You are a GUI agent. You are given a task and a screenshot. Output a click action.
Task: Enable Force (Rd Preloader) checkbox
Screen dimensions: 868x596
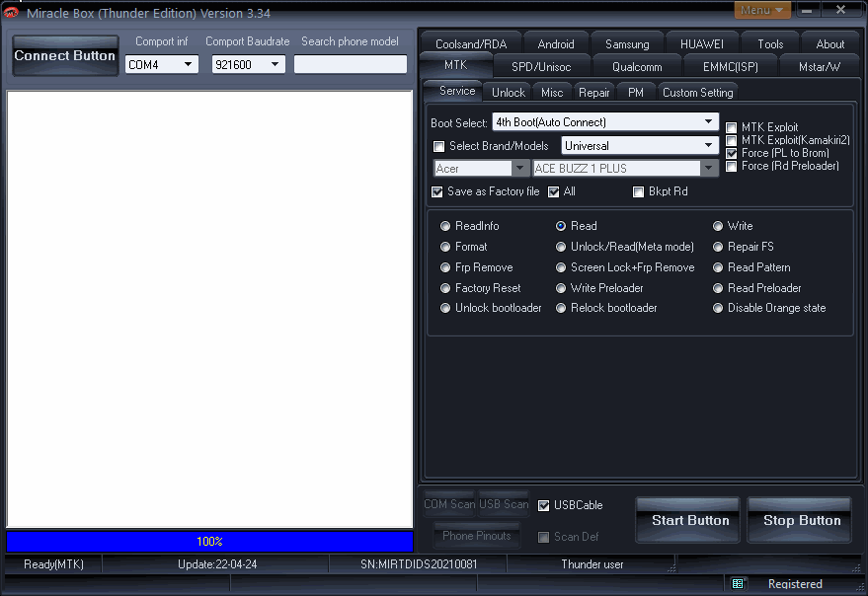(732, 166)
